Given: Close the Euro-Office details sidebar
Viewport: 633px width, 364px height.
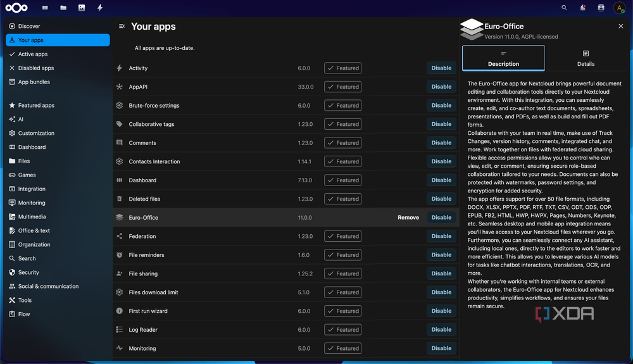Looking at the screenshot, I should (x=620, y=26).
